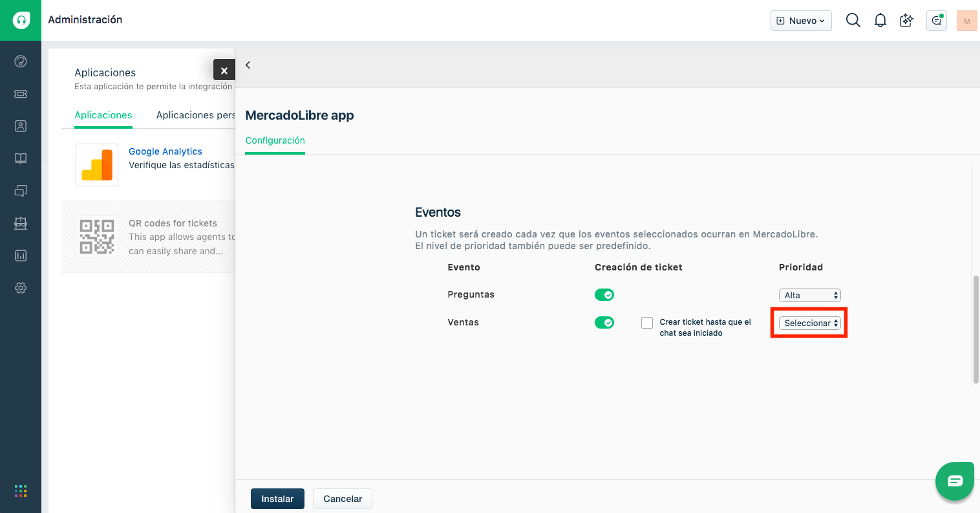980x513 pixels.
Task: Open the chat status icon in header
Action: click(937, 21)
